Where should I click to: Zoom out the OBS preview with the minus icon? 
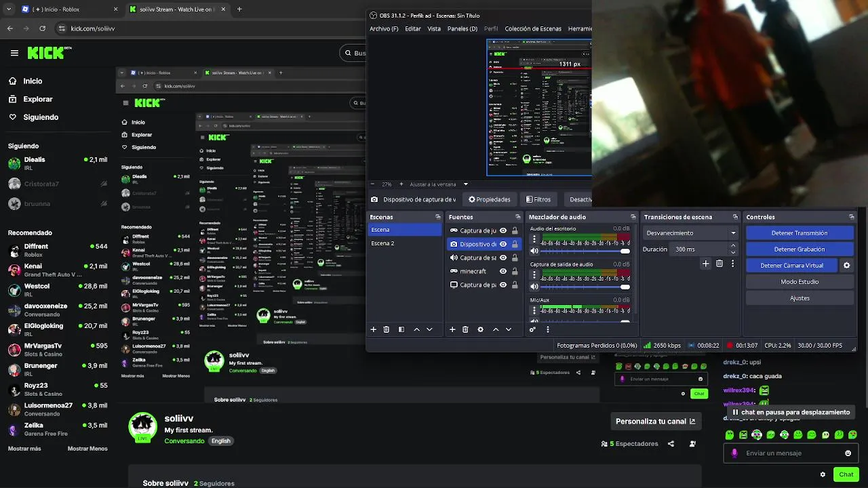[x=372, y=184]
